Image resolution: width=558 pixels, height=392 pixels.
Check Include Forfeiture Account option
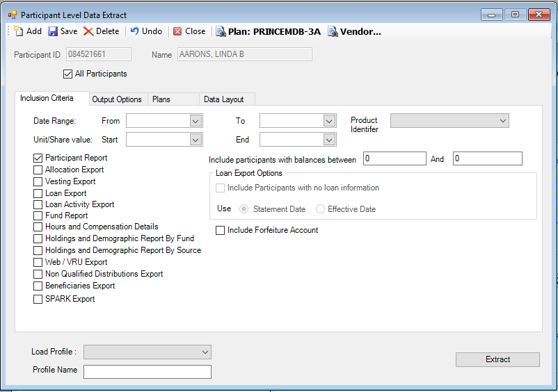click(x=221, y=230)
